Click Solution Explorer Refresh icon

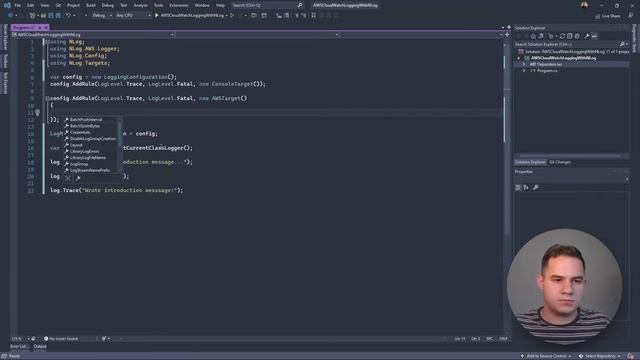pos(562,36)
